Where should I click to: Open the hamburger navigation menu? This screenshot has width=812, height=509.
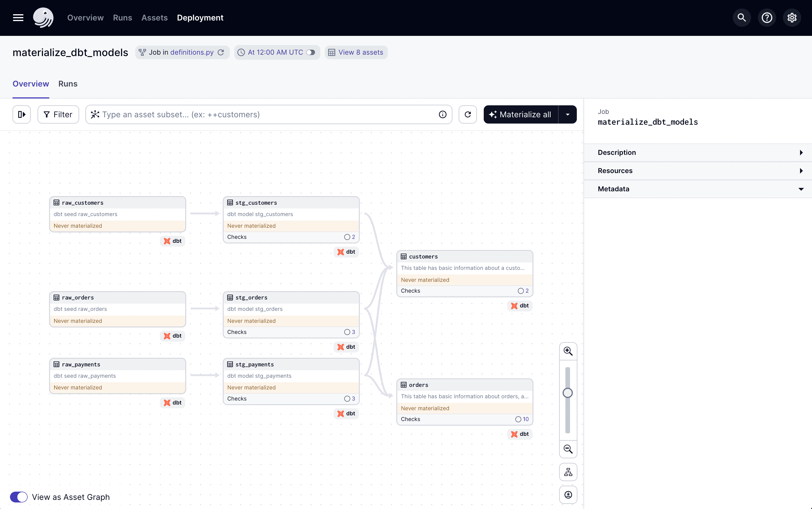[18, 17]
